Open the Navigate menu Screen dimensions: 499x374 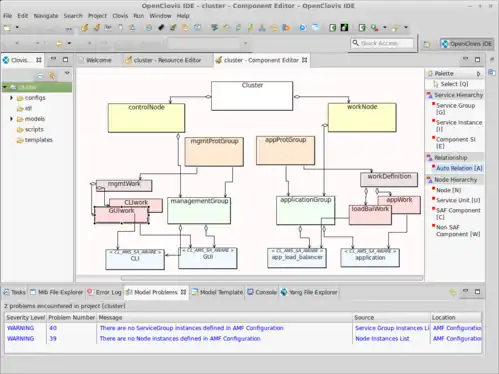(46, 16)
